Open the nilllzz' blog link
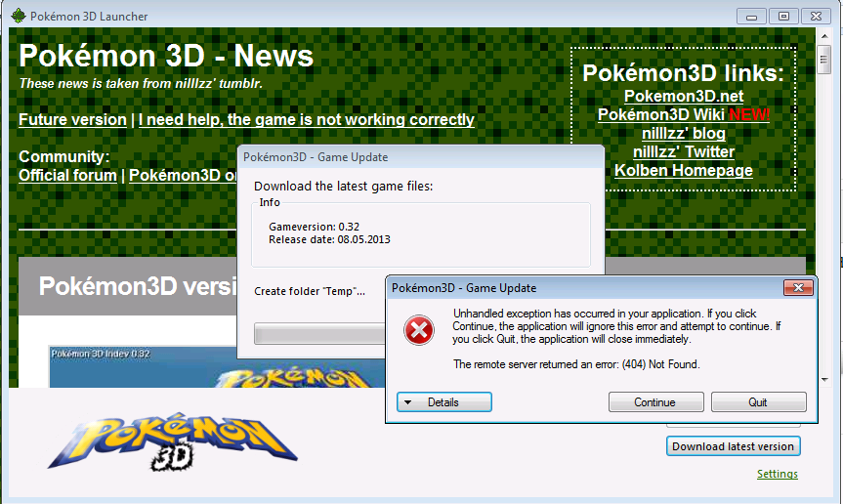843x504 pixels. (684, 133)
